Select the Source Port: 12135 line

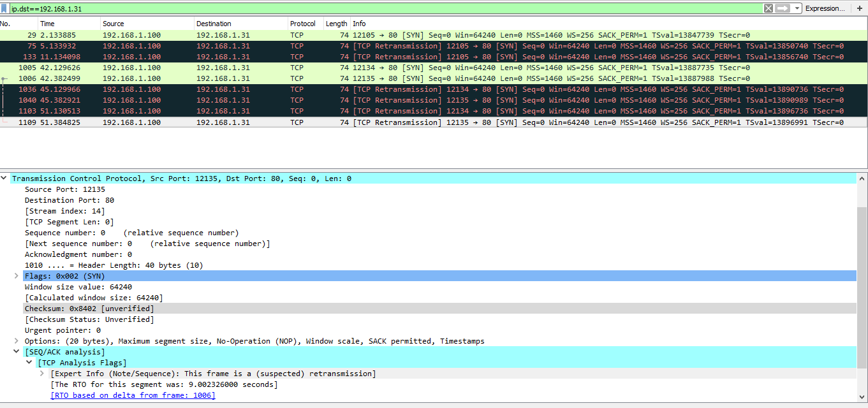65,189
